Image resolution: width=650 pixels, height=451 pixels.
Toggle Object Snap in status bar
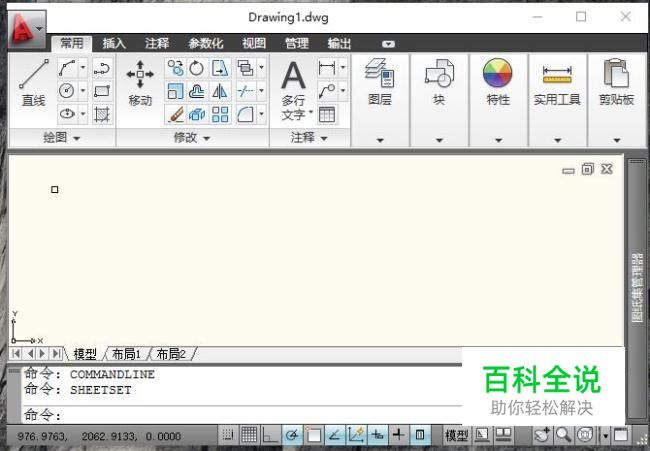click(313, 434)
